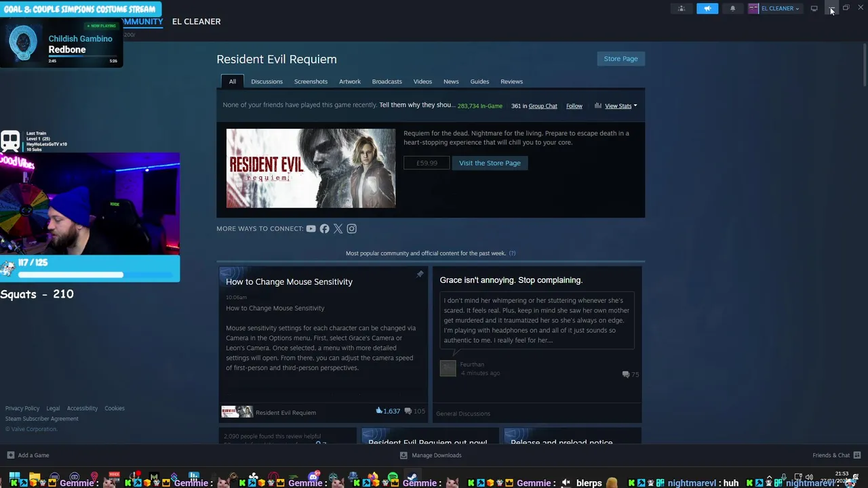Image resolution: width=868 pixels, height=488 pixels.
Task: Open the Steam Subscriber Agreement link
Action: (x=42, y=418)
